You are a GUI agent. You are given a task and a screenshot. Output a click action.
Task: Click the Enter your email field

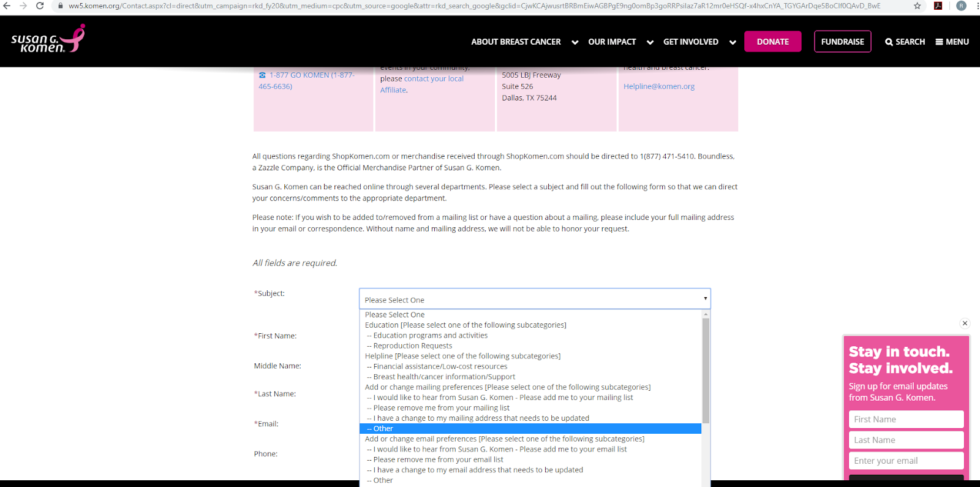pos(906,461)
